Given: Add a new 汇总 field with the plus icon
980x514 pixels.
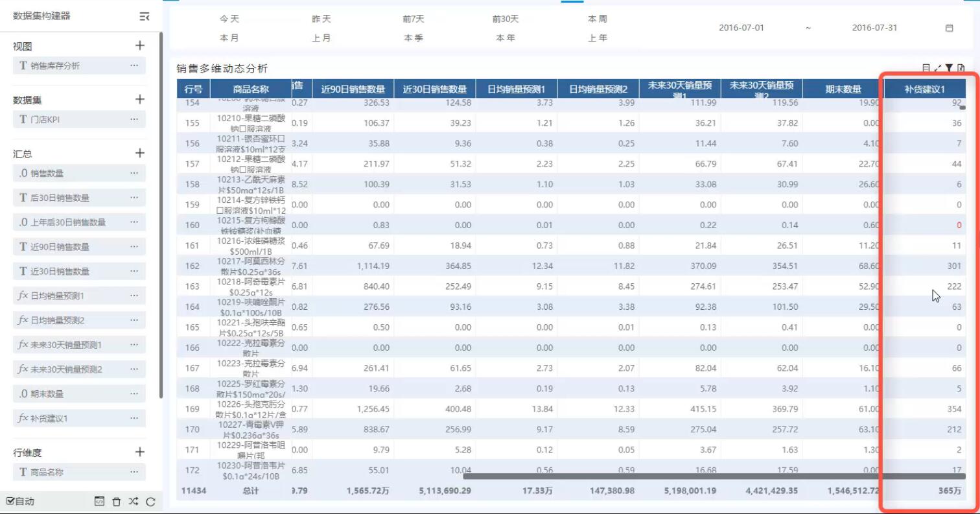Looking at the screenshot, I should tap(139, 153).
